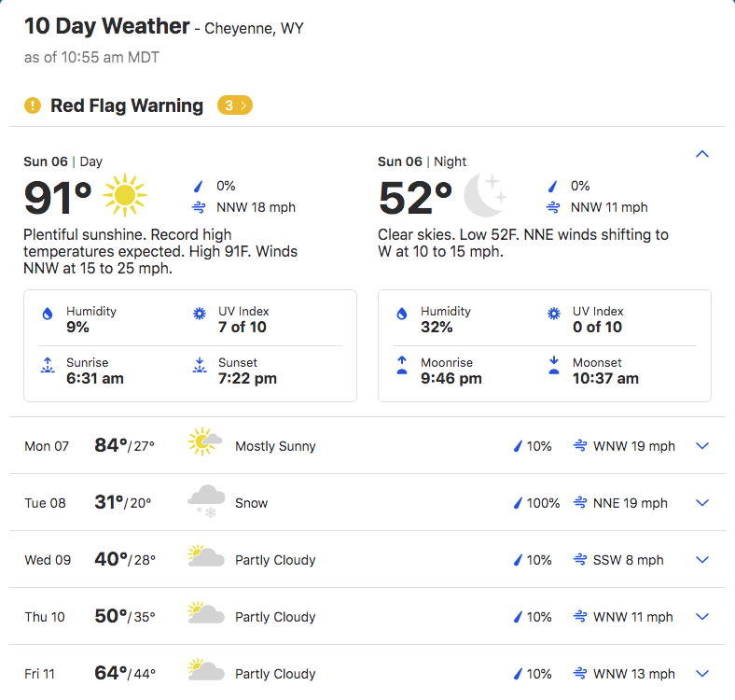Viewport: 735px width, 700px height.
Task: Expand the Thu 10 forecast details
Action: pyautogui.click(x=703, y=617)
